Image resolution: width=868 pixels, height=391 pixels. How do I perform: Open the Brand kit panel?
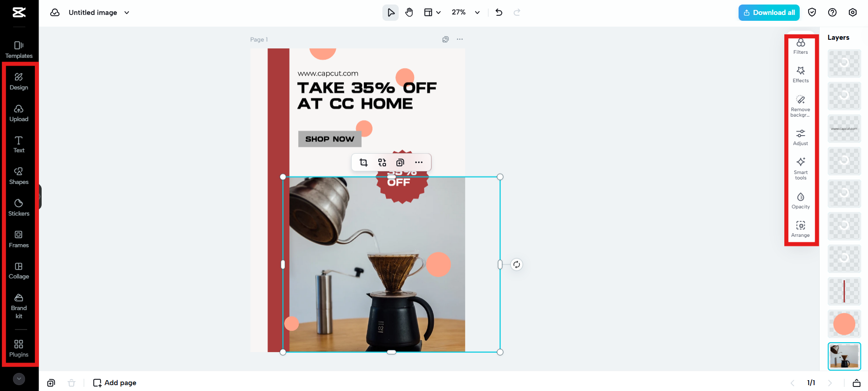pos(19,306)
